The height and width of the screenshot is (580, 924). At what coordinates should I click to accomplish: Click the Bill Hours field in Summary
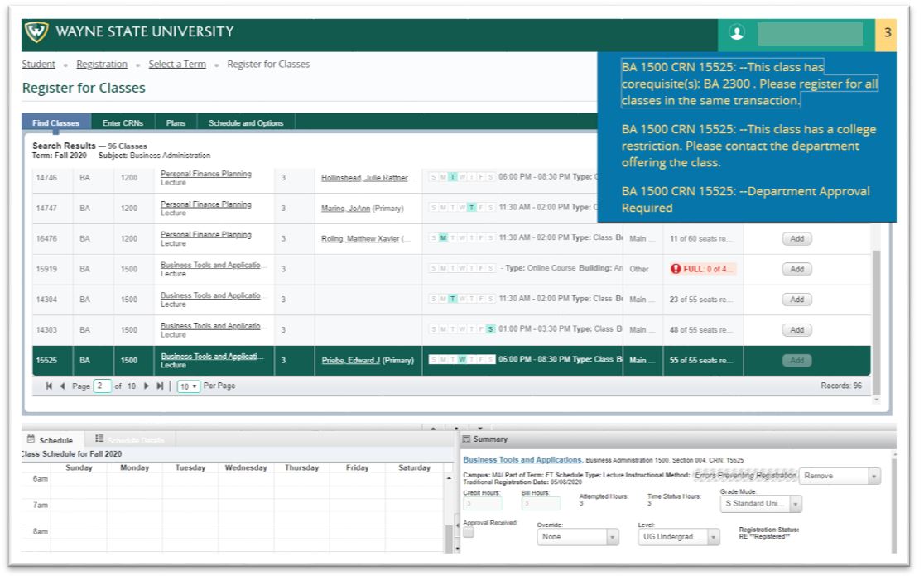[541, 504]
